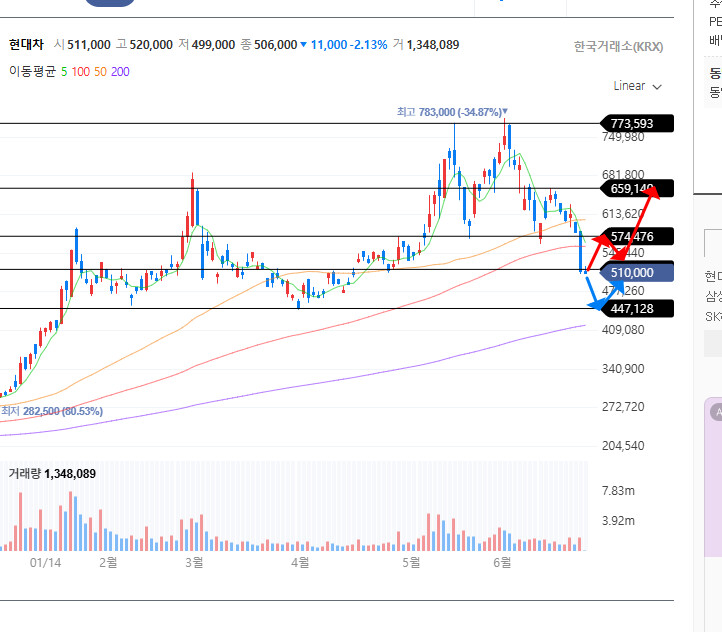Select the purple 200-day moving average
722x632 pixels.
click(x=120, y=72)
